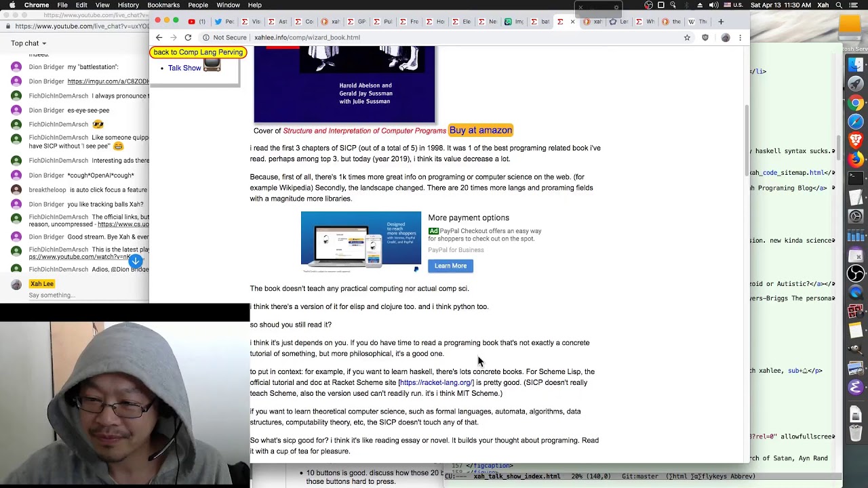
Task: Open the imgur.com link in chat
Action: coord(108,81)
